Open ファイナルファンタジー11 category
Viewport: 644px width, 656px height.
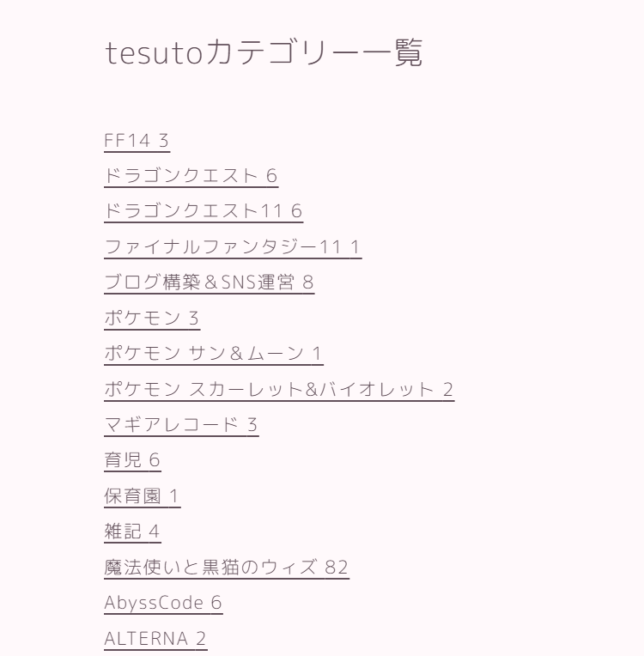pyautogui.click(x=233, y=246)
